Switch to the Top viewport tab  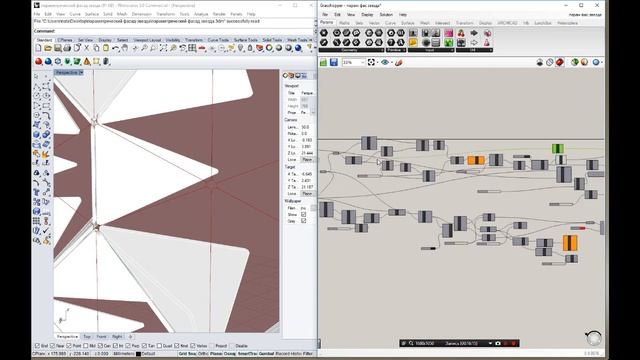coord(87,337)
